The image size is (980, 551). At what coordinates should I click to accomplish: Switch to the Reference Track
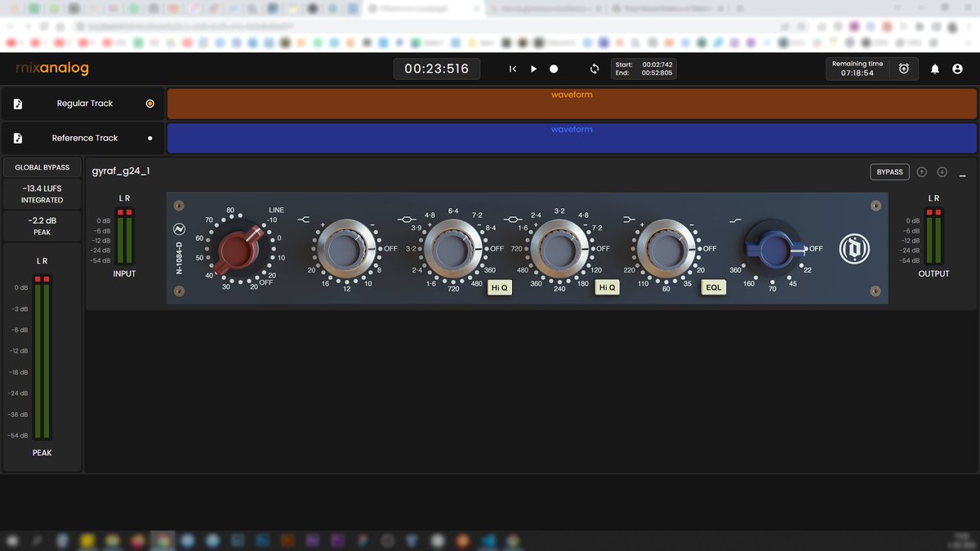click(x=82, y=138)
